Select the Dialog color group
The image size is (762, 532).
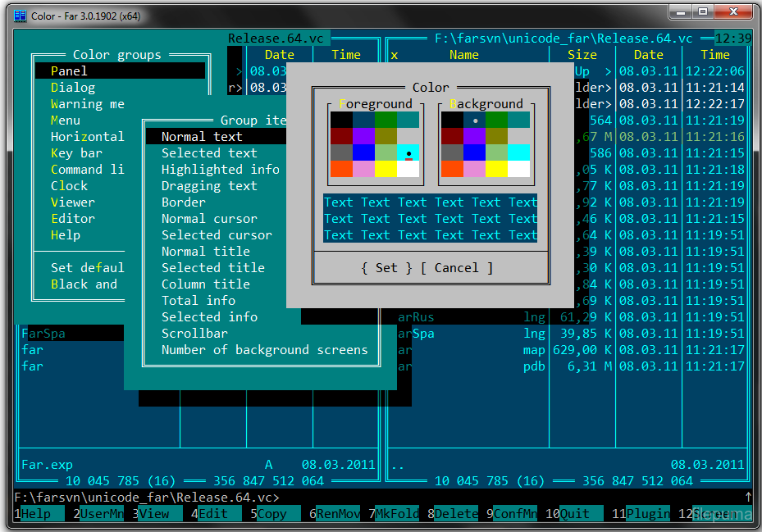[73, 88]
